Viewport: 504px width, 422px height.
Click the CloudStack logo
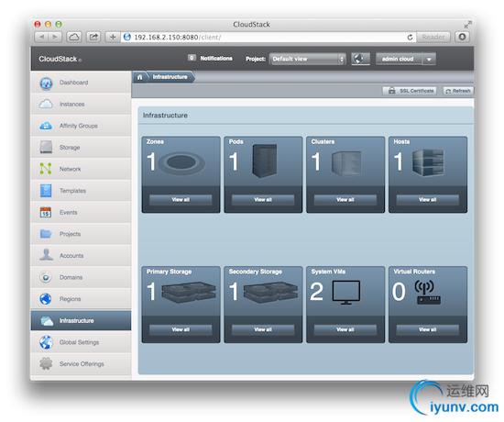[x=60, y=59]
